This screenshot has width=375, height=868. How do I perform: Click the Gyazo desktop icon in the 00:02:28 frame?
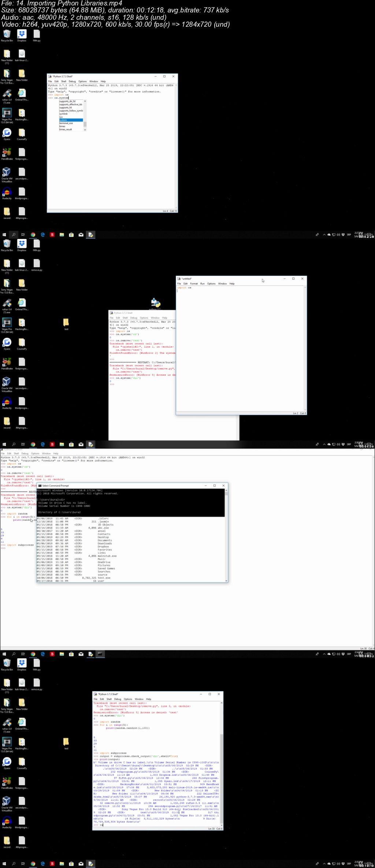click(7, 134)
